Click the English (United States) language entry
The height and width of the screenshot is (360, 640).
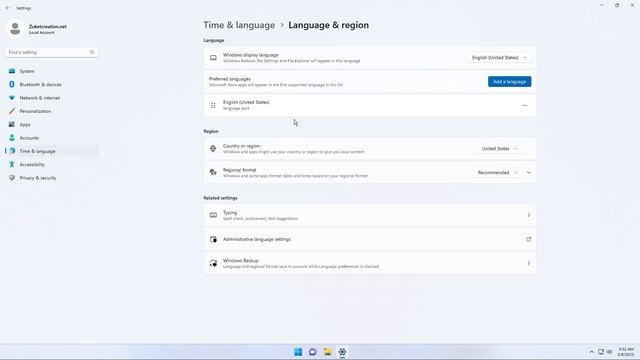[x=370, y=106]
